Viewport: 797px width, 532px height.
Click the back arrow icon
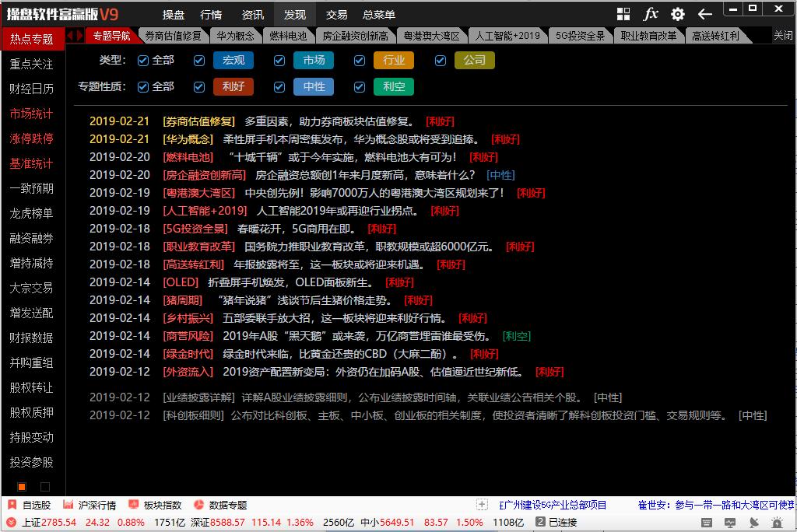[x=705, y=14]
